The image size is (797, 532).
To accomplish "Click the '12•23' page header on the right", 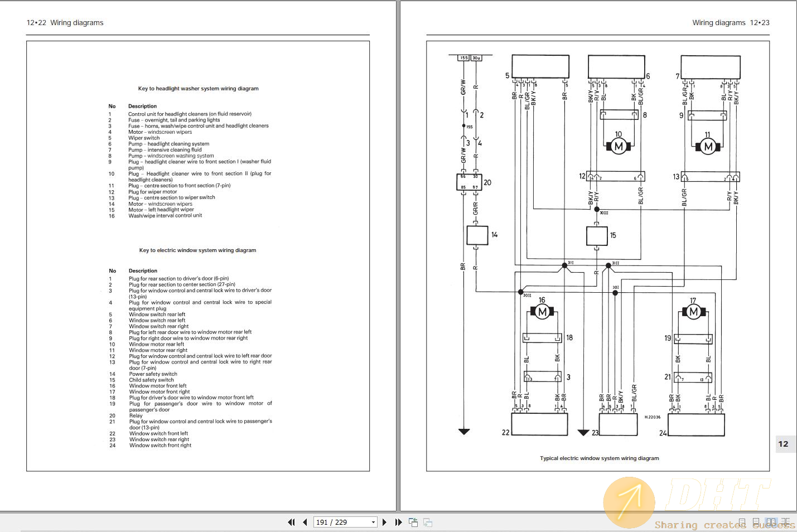I will coord(760,23).
